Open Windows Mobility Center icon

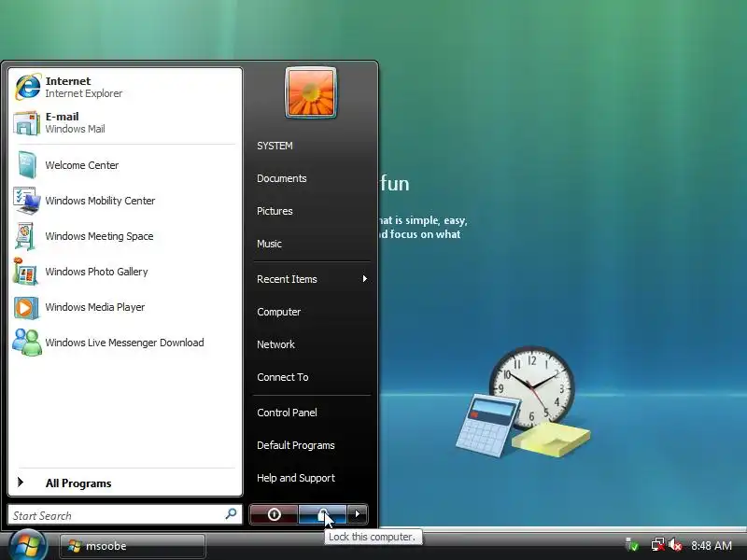27,201
